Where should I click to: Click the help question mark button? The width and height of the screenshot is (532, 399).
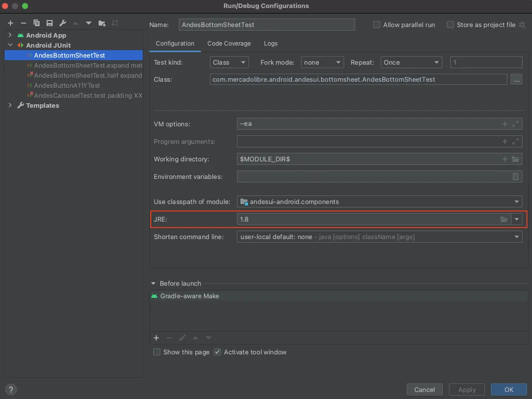(11, 389)
